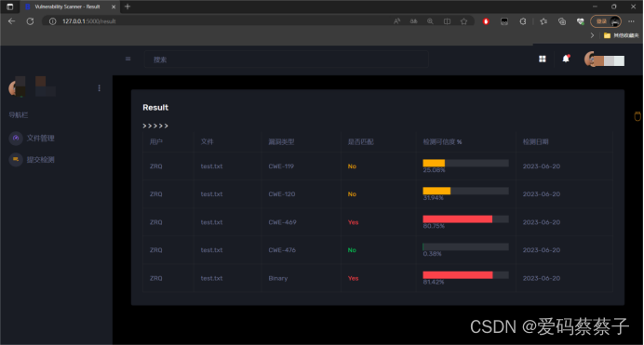This screenshot has height=345, width=644.
Task: Open the tab actions menu icon
Action: point(10,7)
